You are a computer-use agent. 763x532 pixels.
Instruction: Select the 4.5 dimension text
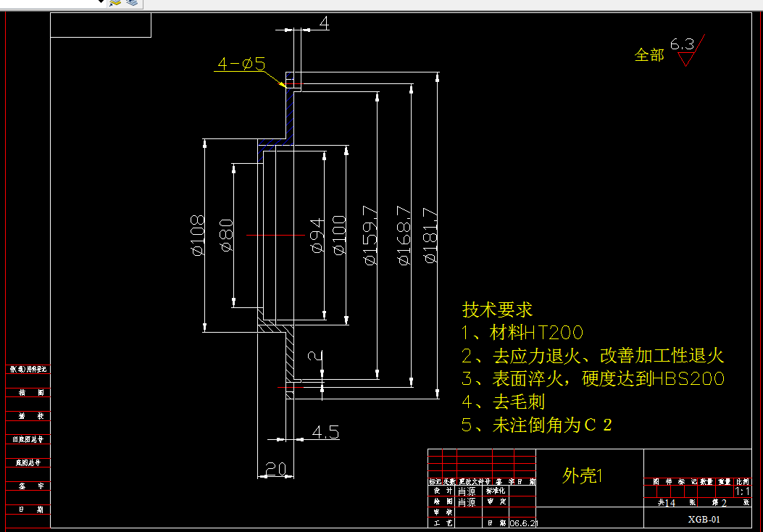[325, 432]
